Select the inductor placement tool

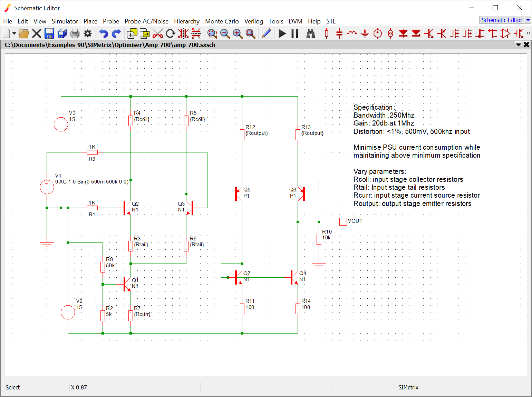coord(352,33)
